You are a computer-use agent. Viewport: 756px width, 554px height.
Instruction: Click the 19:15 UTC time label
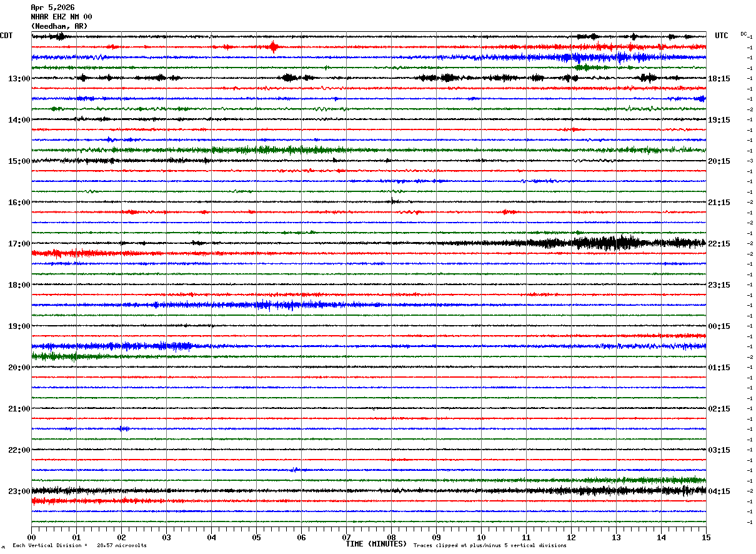point(719,120)
